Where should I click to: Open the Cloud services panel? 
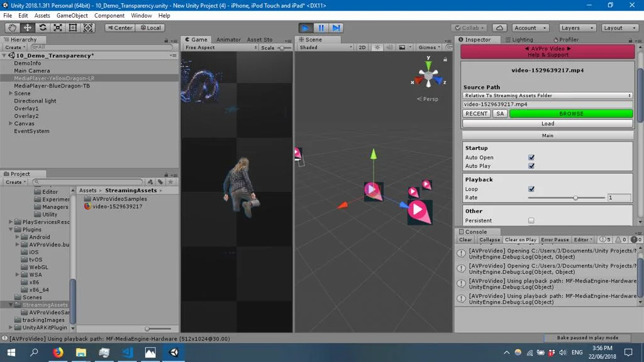[x=499, y=28]
